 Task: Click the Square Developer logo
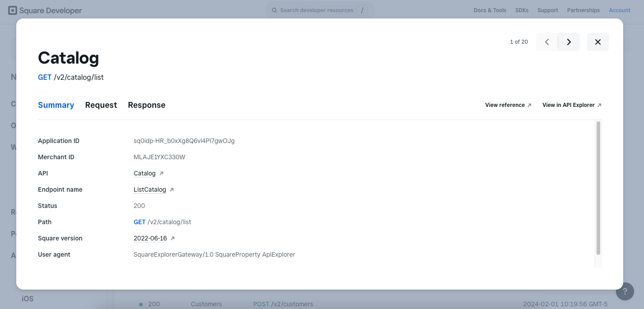click(x=45, y=10)
